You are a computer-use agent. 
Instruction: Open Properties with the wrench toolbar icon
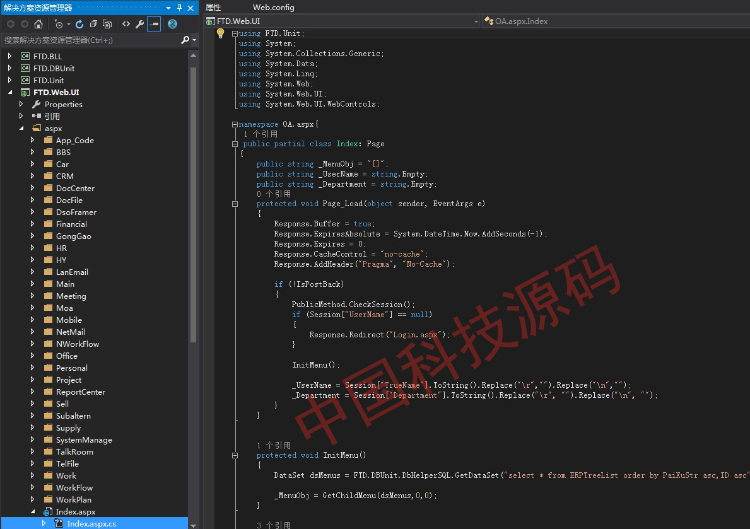[x=140, y=23]
